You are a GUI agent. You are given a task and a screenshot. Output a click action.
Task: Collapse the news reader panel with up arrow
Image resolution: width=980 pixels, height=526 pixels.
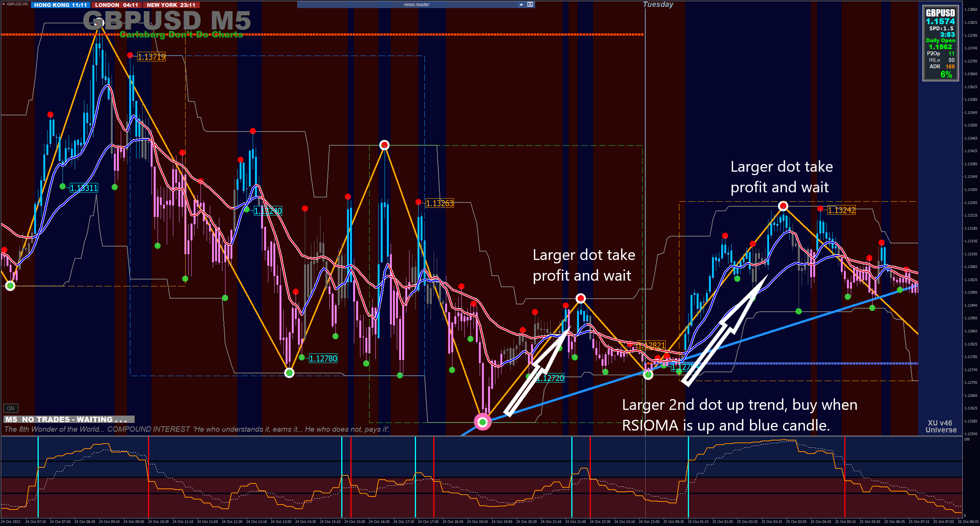(x=521, y=5)
